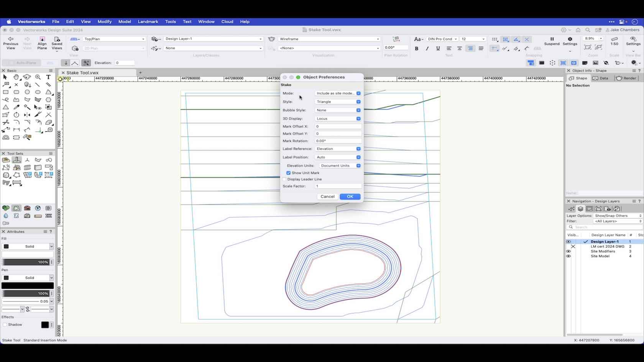Enable Display Leader Line
This screenshot has height=362, width=644.
coord(284,179)
